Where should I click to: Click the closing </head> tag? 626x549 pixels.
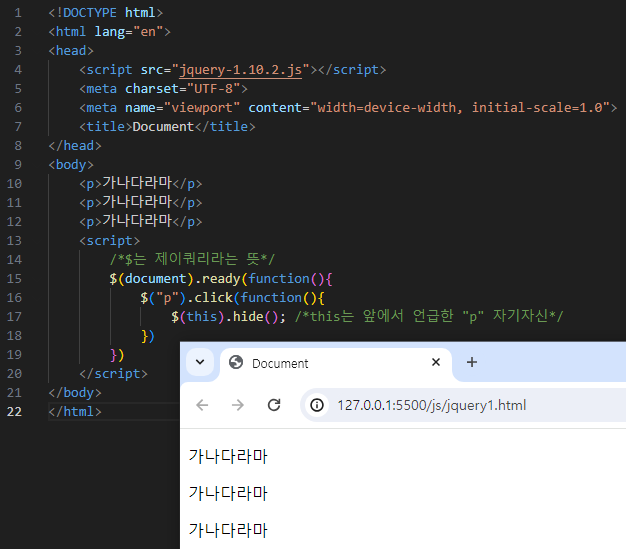75,146
